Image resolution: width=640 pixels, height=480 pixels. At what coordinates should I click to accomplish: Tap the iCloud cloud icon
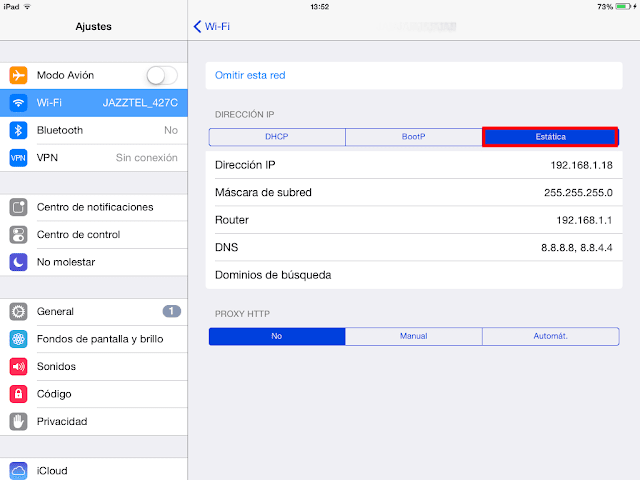pyautogui.click(x=18, y=471)
